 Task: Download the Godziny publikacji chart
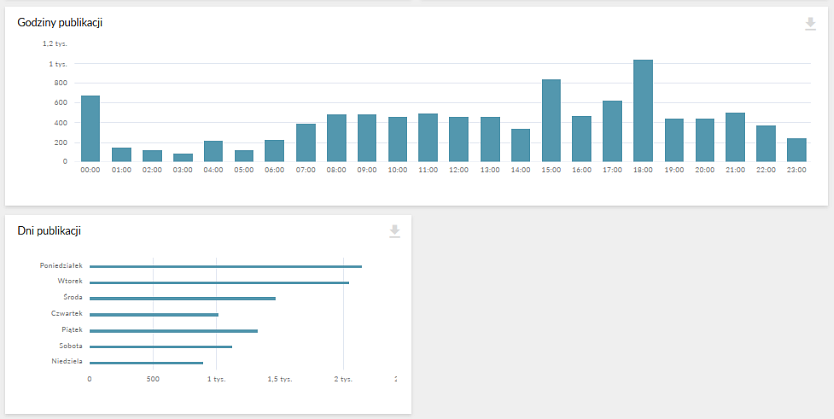click(810, 24)
